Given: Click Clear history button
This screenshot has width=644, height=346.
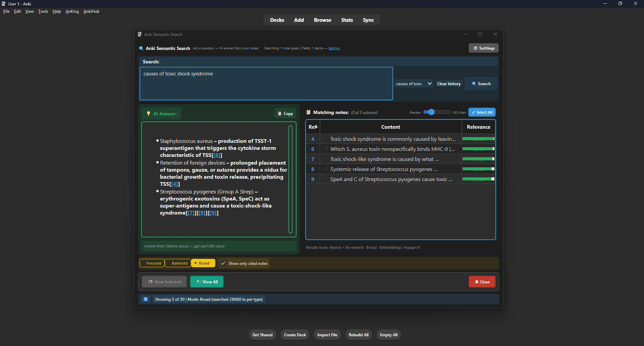Looking at the screenshot, I should pos(449,84).
